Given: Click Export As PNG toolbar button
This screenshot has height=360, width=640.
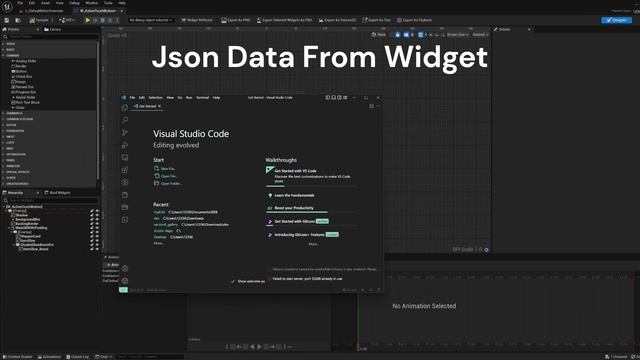Looking at the screenshot, I should click(236, 20).
